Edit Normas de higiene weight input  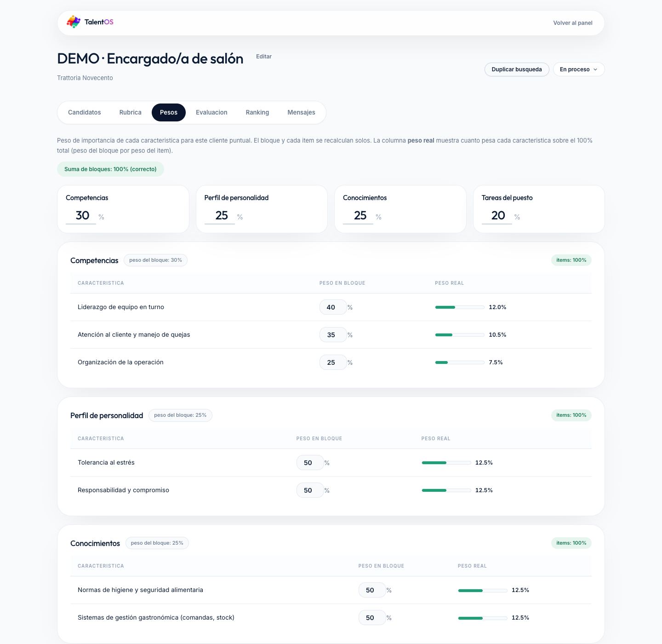(372, 590)
